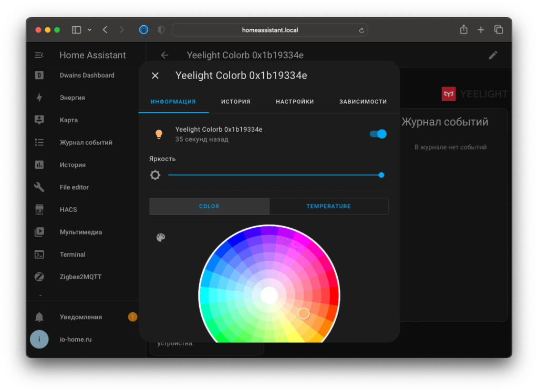Open a new Safari tab with plus
This screenshot has height=392, width=538.
click(481, 30)
